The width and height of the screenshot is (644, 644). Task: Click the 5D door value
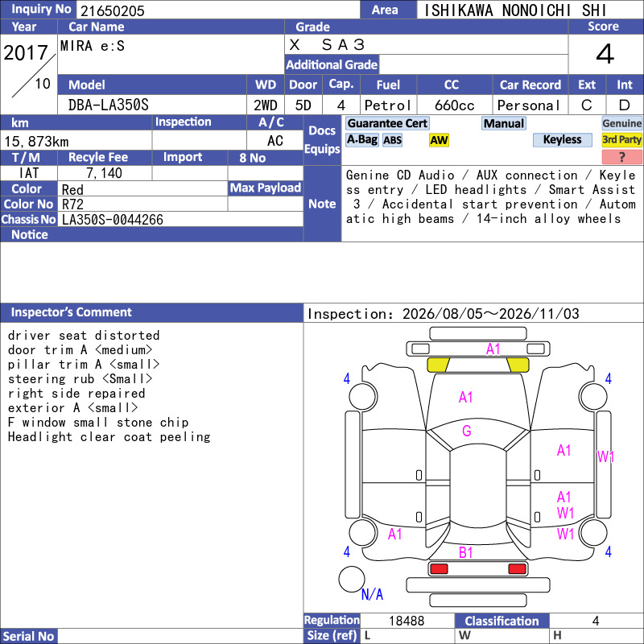click(x=303, y=105)
